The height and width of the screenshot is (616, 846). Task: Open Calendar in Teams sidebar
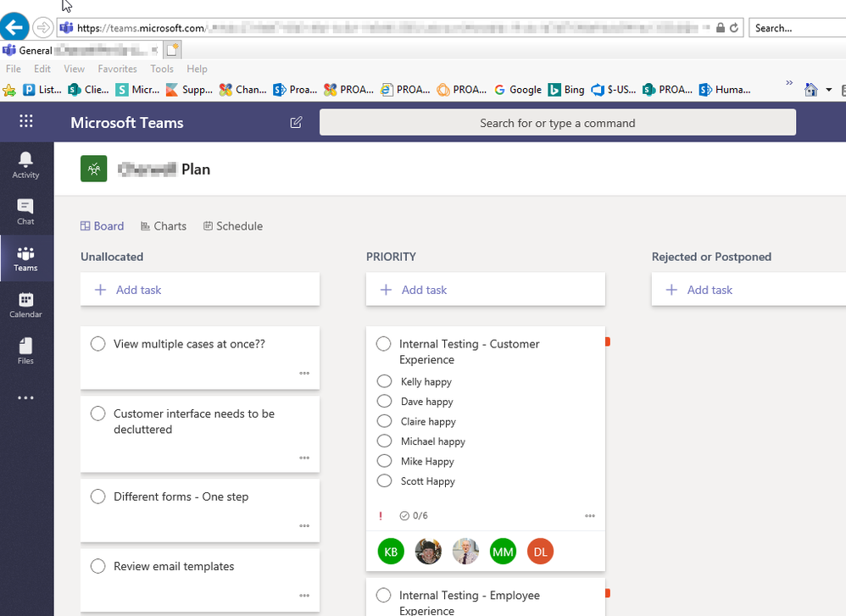pyautogui.click(x=26, y=305)
